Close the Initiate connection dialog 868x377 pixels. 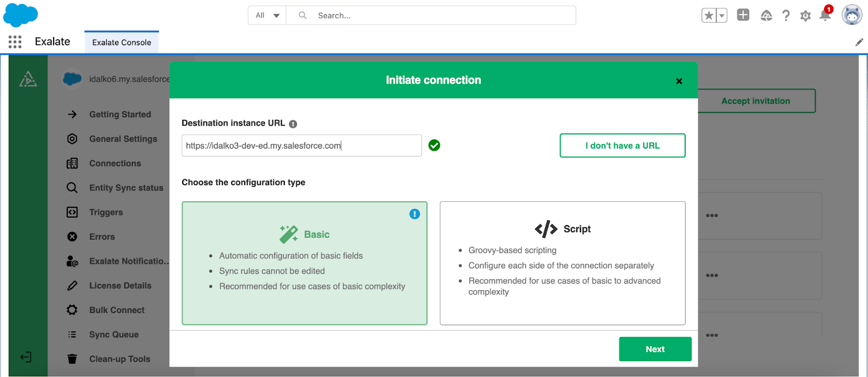(x=679, y=81)
